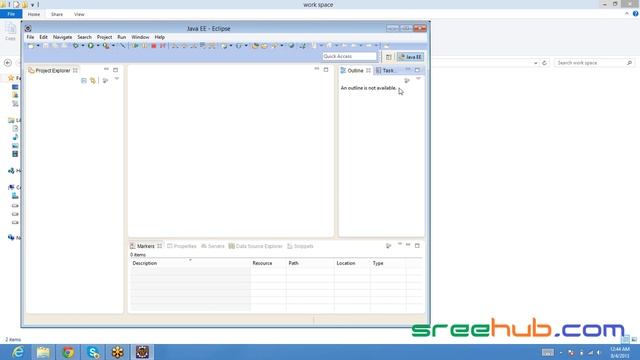Maximize the Markers view panel

point(417,246)
